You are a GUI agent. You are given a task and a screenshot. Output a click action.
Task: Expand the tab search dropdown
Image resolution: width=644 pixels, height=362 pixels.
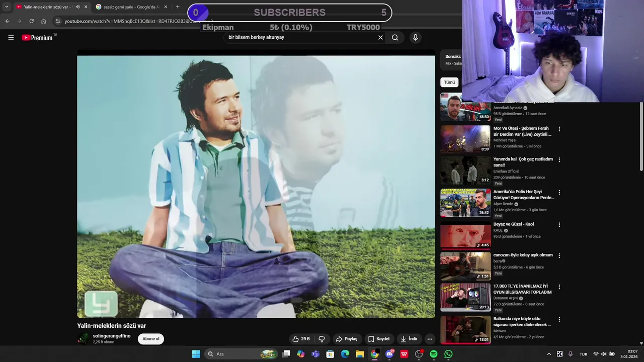coord(7,7)
